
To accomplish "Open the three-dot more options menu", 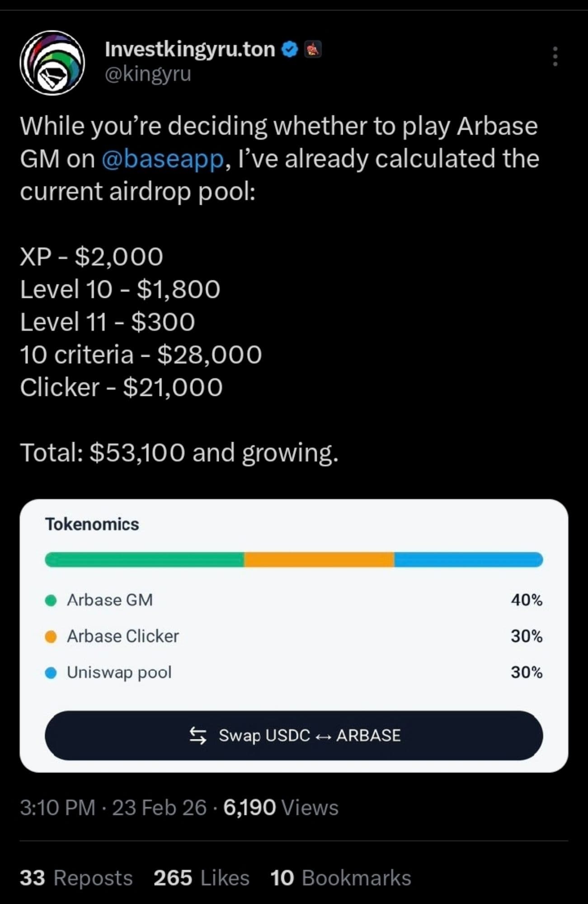I will tap(555, 56).
